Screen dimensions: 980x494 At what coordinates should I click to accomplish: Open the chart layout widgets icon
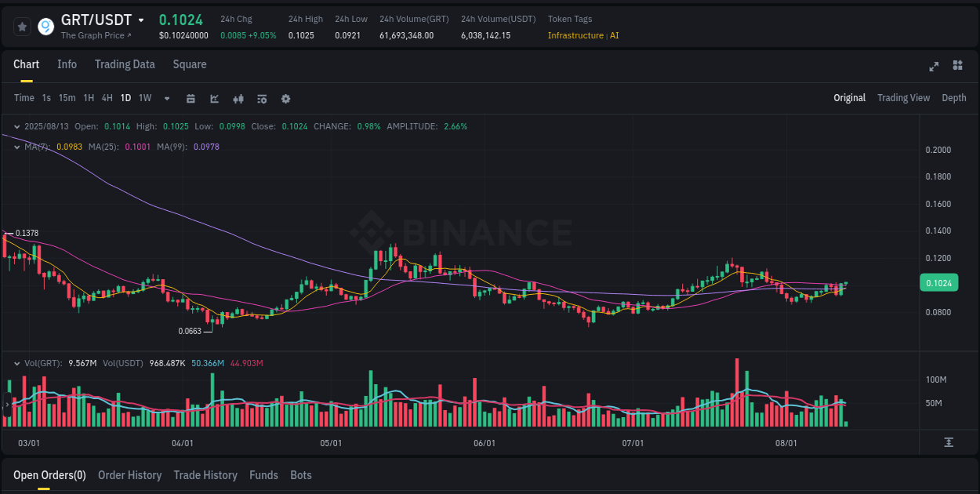pos(956,67)
